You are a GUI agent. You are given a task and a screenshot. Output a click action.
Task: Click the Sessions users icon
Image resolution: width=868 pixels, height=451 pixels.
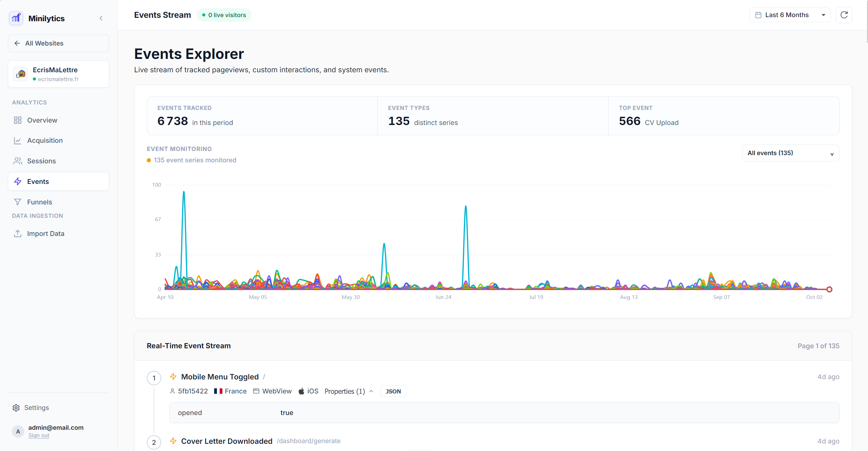pyautogui.click(x=18, y=161)
